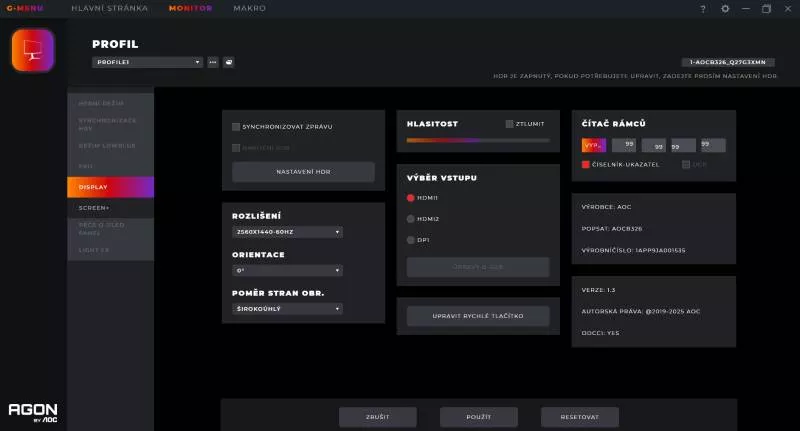This screenshot has width=800, height=431.
Task: Select the HDMI2 input radio button
Action: coord(410,218)
